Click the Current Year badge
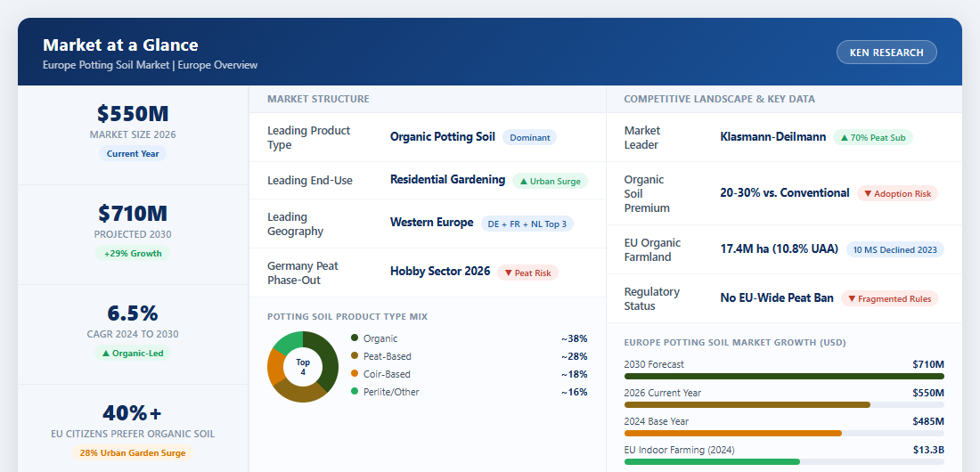Screen dimensions: 980x472 pyautogui.click(x=133, y=154)
